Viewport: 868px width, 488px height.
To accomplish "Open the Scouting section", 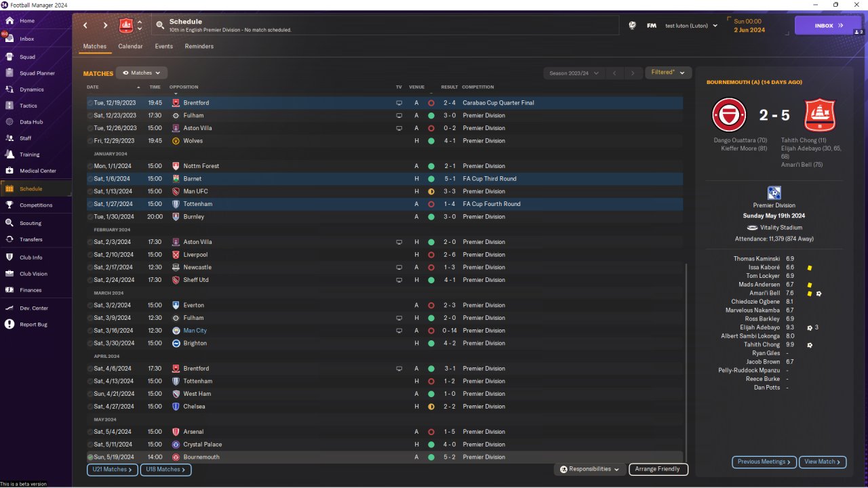I will [x=31, y=223].
